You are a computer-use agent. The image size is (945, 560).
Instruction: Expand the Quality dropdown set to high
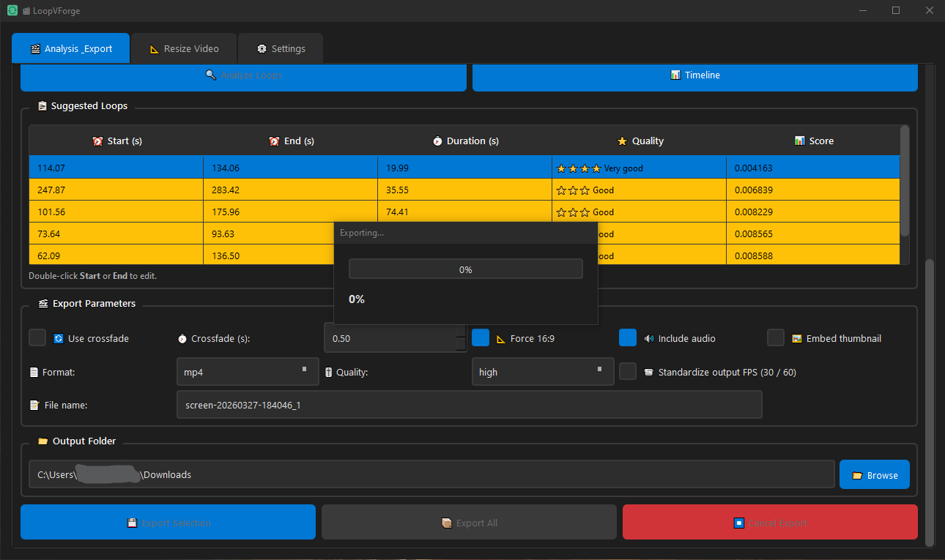click(x=542, y=372)
